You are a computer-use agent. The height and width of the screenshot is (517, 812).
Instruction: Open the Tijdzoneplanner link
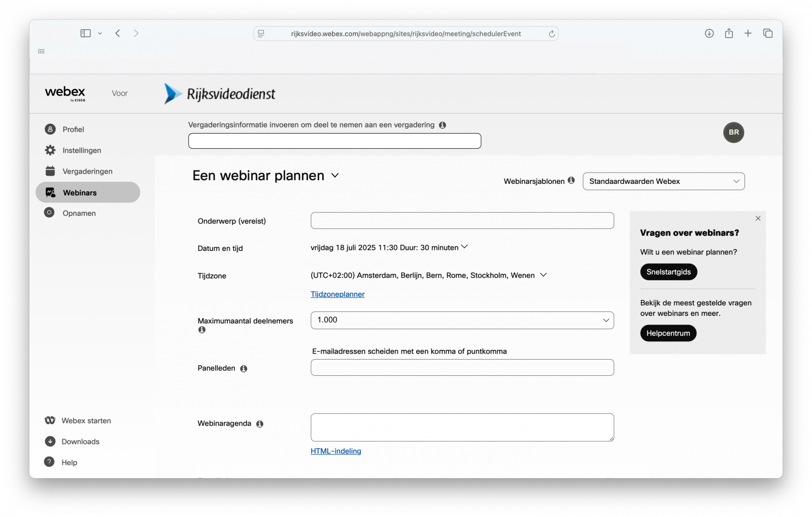click(x=337, y=294)
